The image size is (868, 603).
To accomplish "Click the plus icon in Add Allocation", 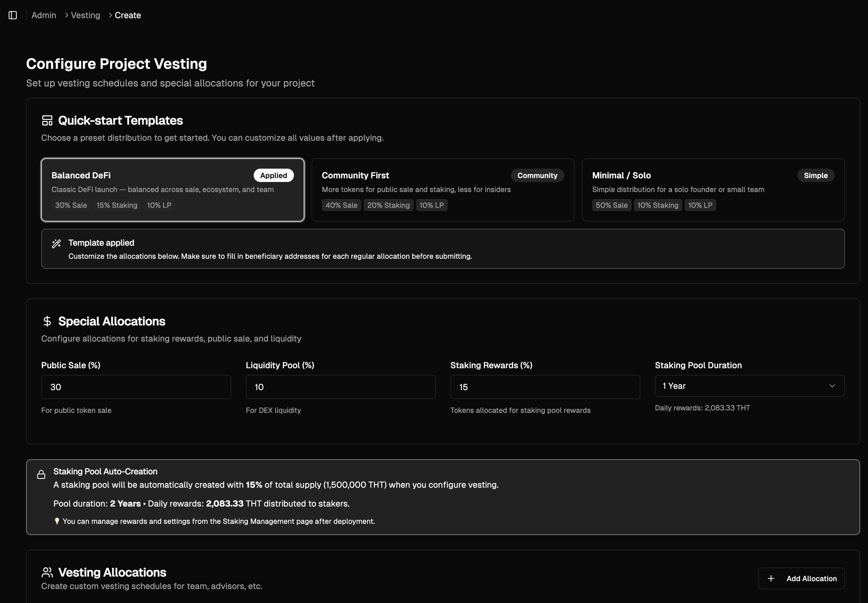I will point(771,578).
